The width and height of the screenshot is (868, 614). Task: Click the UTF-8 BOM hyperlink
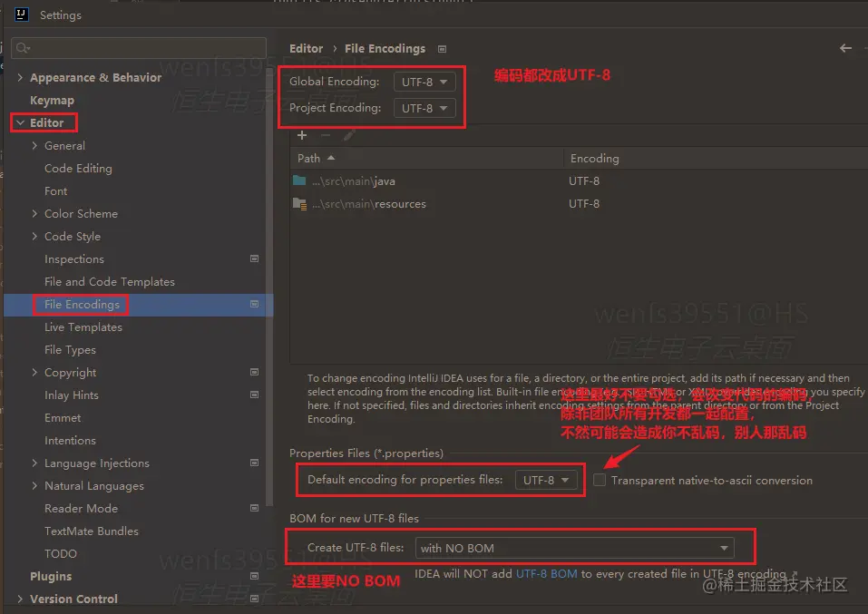[x=546, y=574]
